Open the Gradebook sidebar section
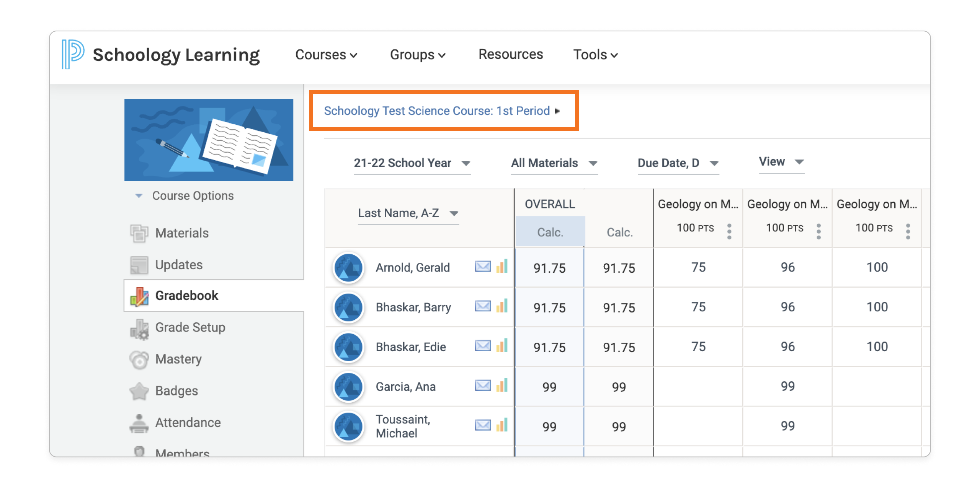Screen dimensions: 980x488 (x=186, y=295)
